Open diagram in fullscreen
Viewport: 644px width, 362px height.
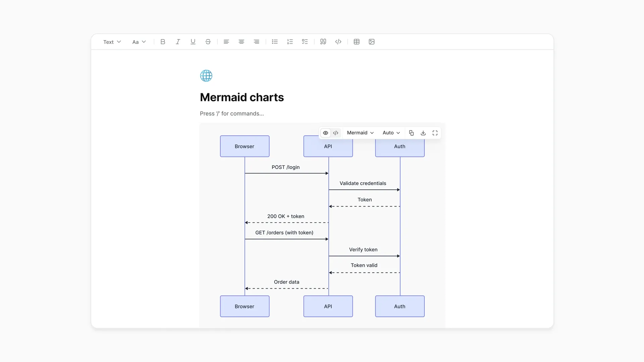pyautogui.click(x=435, y=133)
